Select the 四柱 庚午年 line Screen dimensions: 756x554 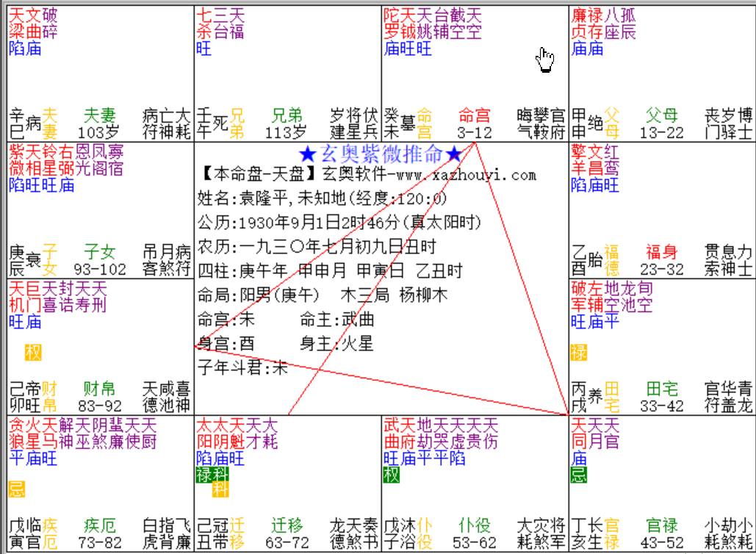331,270
